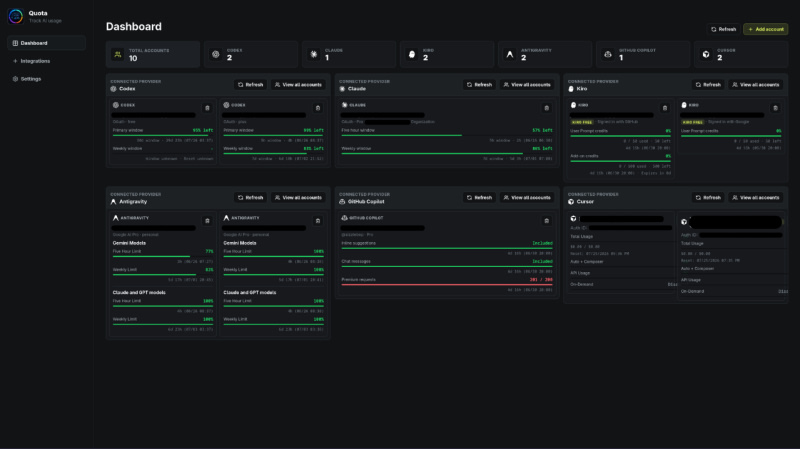Delete the second Antigravity account card

point(318,221)
